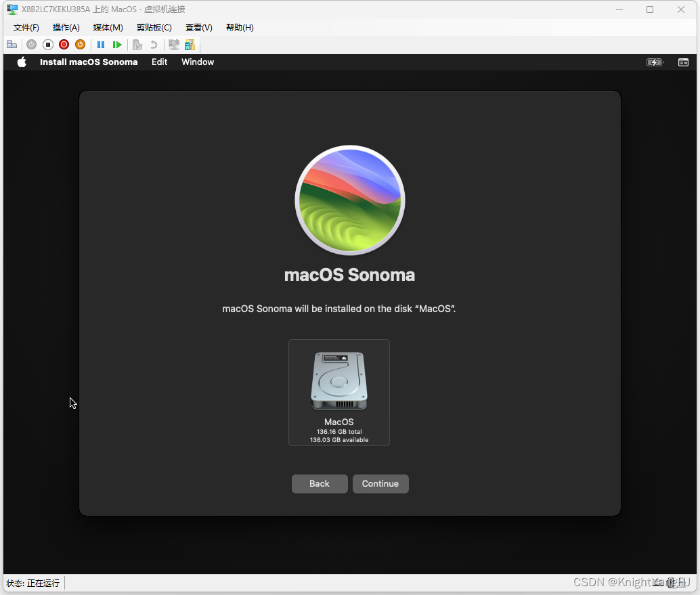This screenshot has width=700, height=595.
Task: Click the battery charging status icon
Action: click(x=655, y=62)
